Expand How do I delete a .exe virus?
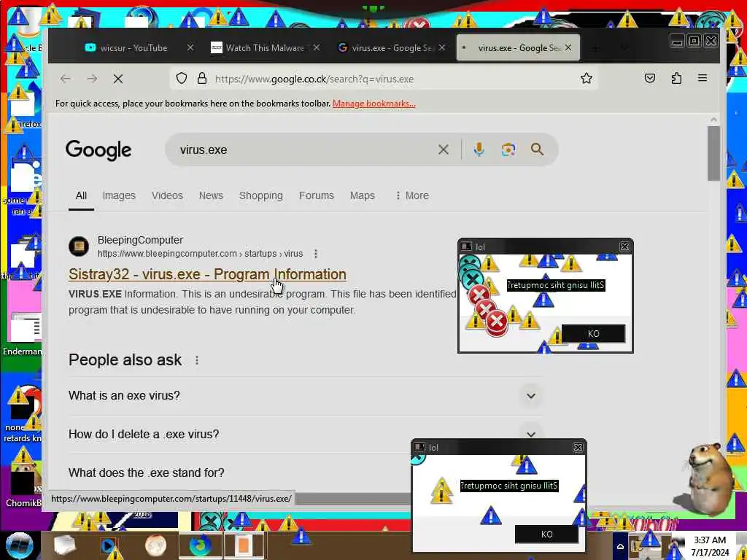 tap(305, 435)
